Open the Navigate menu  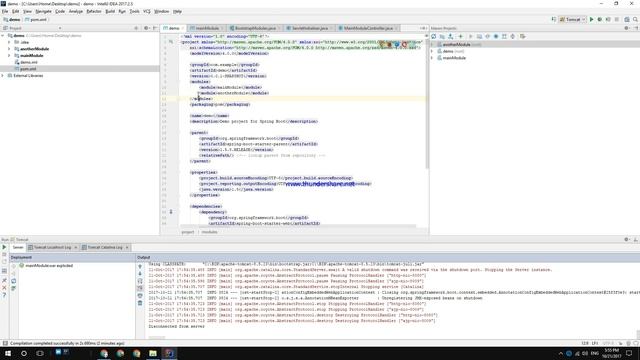[43, 11]
